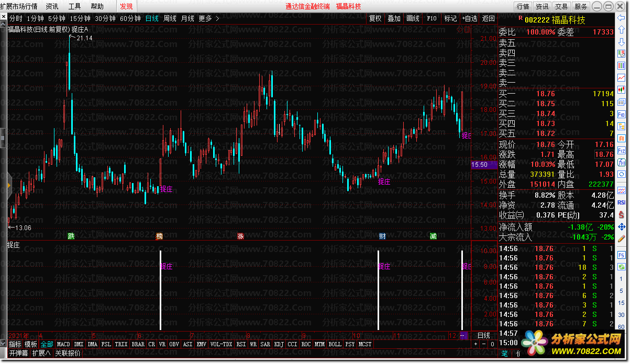Switch chart to 月线 monthly period
The image size is (631, 364).
(x=187, y=18)
